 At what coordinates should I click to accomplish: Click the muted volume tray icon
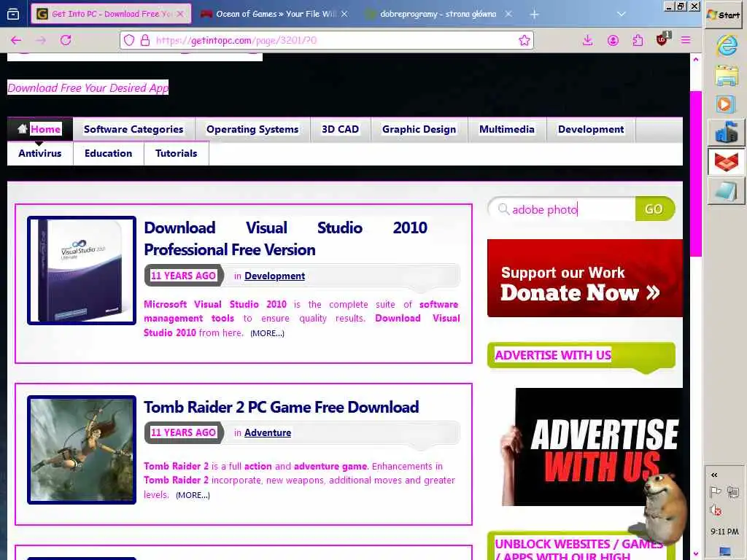coord(715,510)
